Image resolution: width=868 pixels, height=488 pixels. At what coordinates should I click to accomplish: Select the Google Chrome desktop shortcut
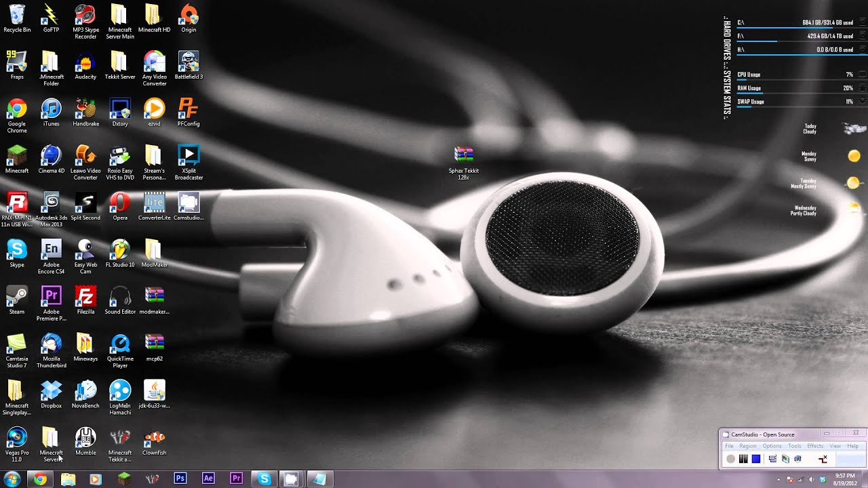(x=17, y=116)
